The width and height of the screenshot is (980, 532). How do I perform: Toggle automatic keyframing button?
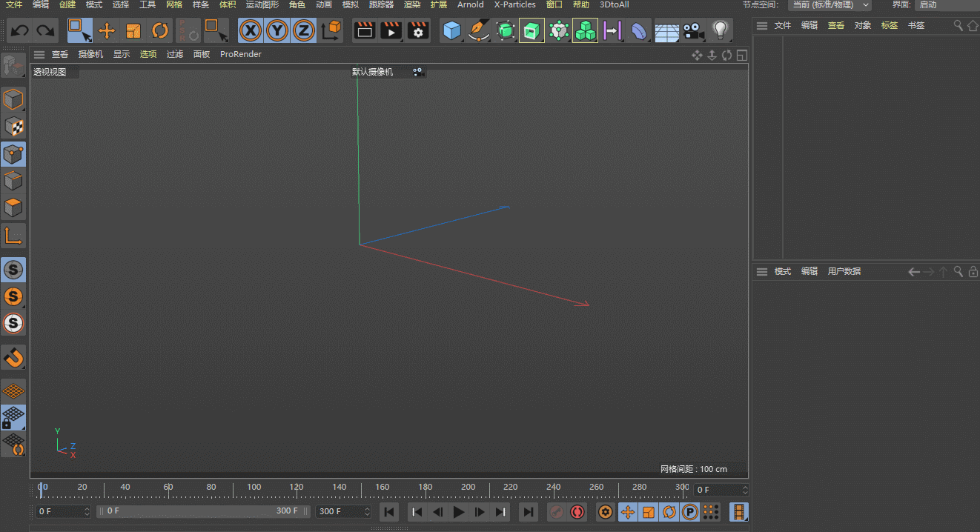(577, 512)
